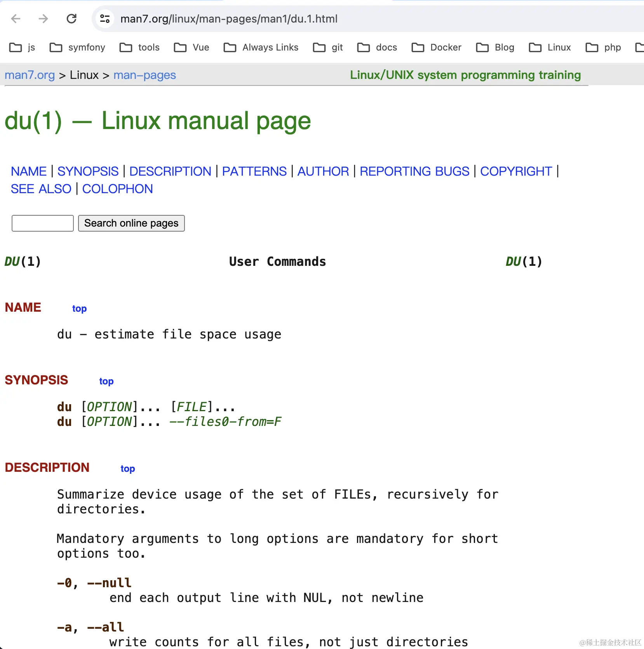
Task: Open the Vue bookmark folder
Action: 191,47
